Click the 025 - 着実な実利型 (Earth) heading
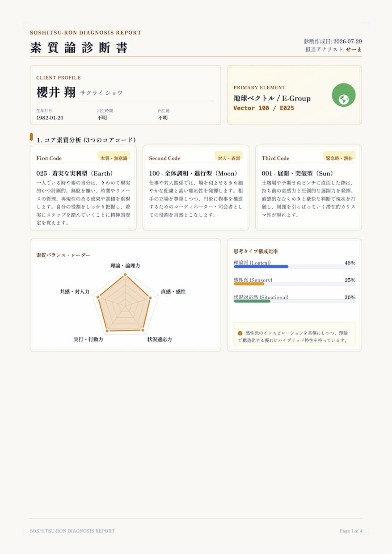The image size is (392, 554). click(75, 173)
